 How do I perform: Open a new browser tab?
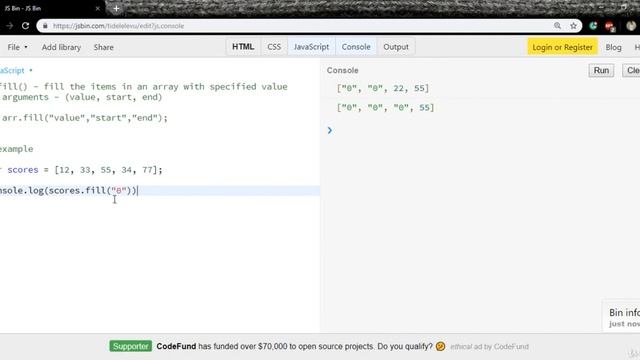point(116,8)
